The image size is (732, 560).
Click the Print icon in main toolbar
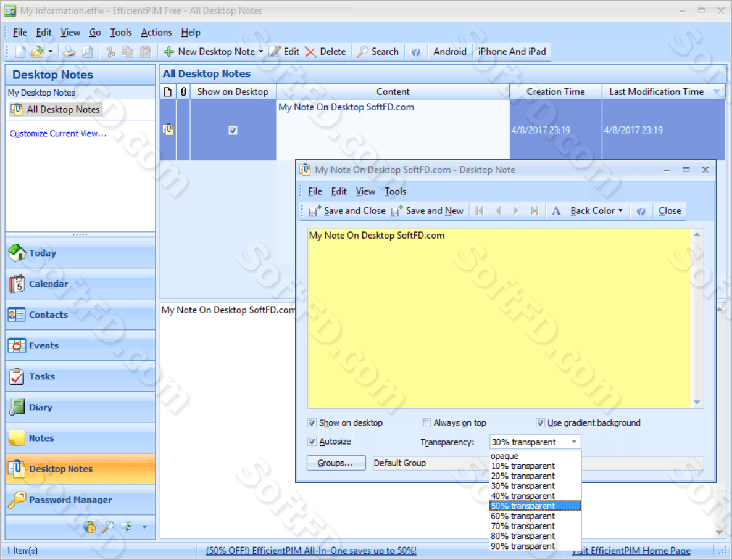pyautogui.click(x=70, y=52)
